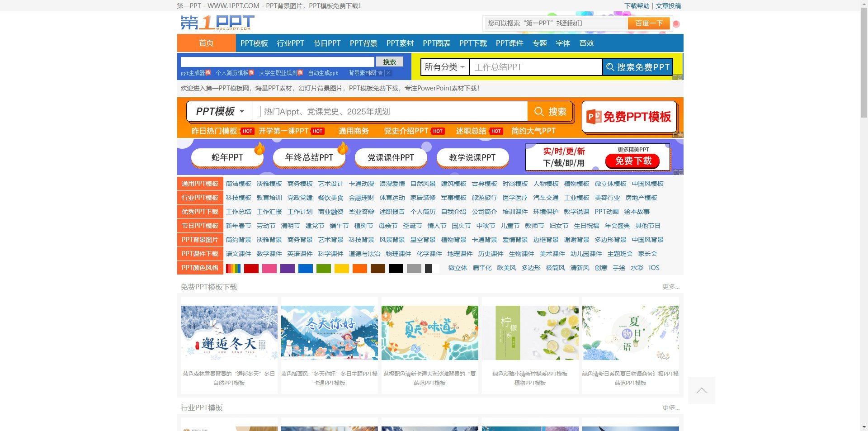
Task: Open the 更多... link for 免费PPT模板下载
Action: tap(670, 286)
